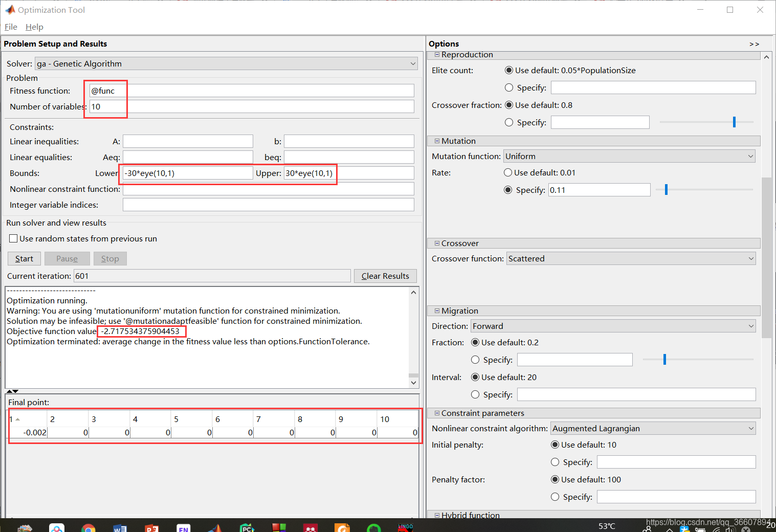Collapse the Mutation section
776x532 pixels.
tap(437, 141)
